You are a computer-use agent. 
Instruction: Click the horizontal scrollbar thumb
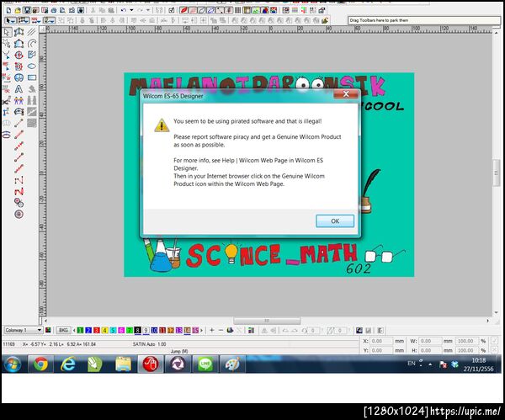tap(267, 321)
